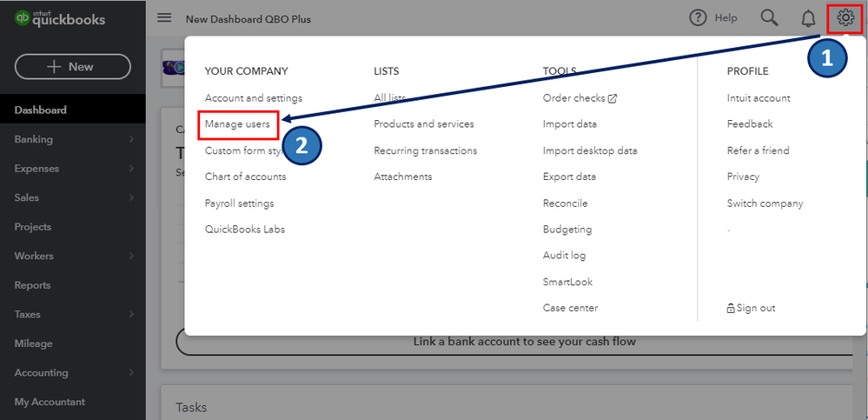Open SmartLook
This screenshot has width=868, height=420.
point(567,282)
